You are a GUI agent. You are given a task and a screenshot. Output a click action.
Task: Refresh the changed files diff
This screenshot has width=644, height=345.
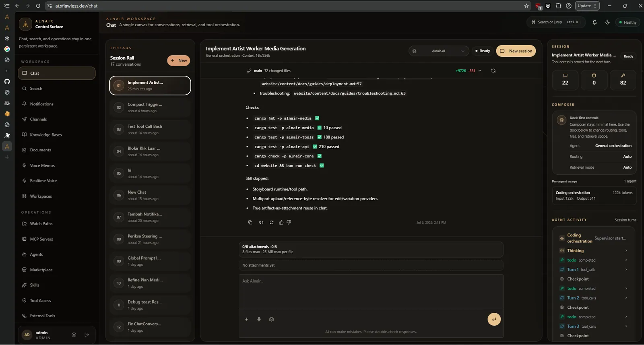[493, 70]
